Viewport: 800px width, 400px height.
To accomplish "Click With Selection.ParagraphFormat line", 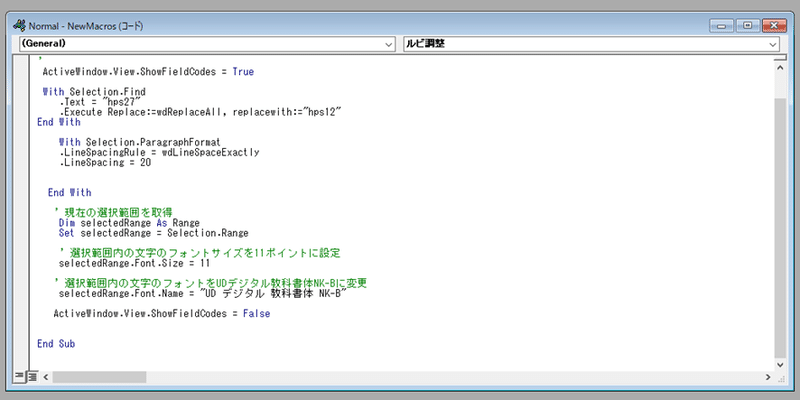I will [x=139, y=142].
